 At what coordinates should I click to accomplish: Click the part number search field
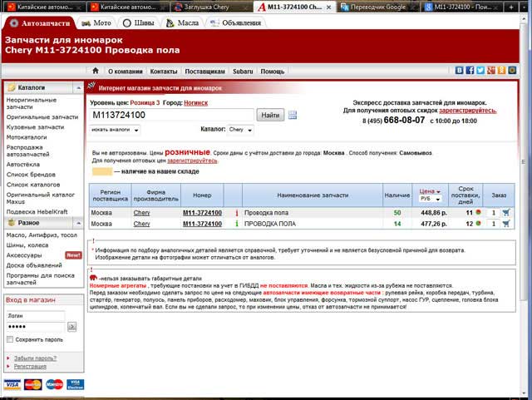(172, 115)
